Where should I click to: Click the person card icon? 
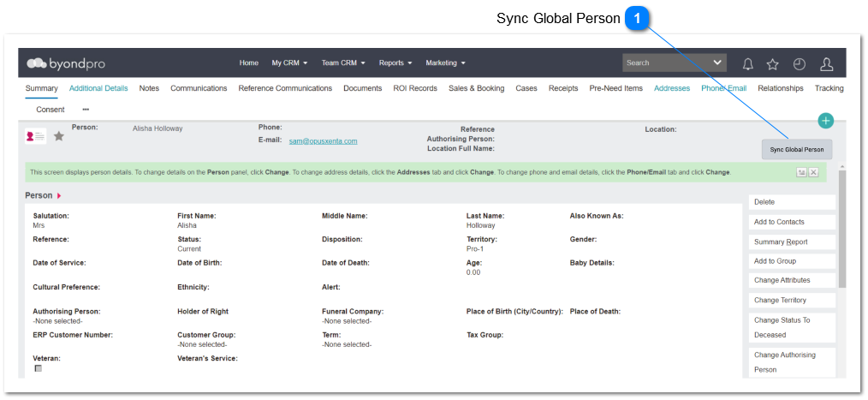pyautogui.click(x=35, y=135)
